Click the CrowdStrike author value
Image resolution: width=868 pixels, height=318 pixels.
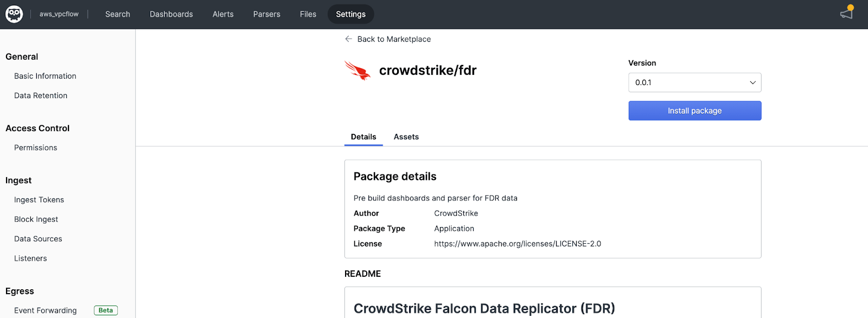[456, 213]
